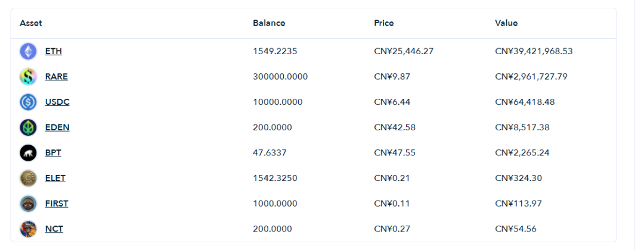Open the ELET asset link
644x250 pixels.
pos(55,179)
